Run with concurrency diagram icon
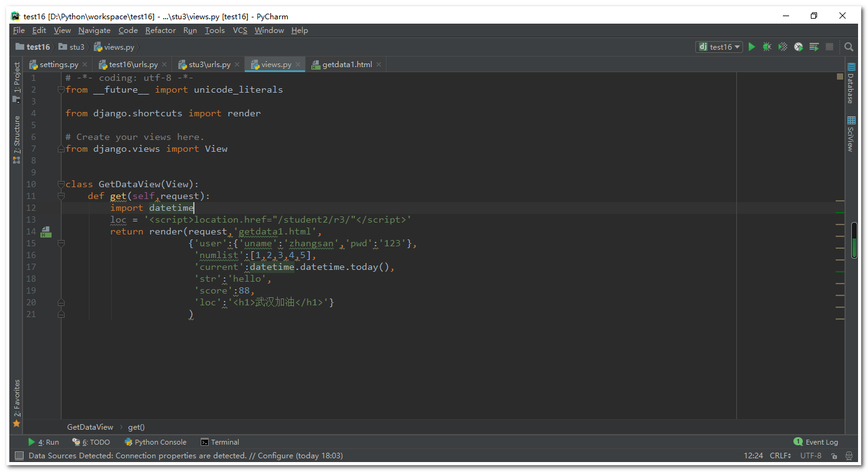 tap(814, 47)
